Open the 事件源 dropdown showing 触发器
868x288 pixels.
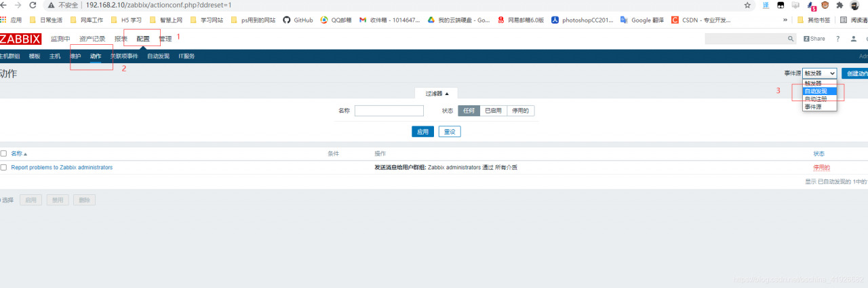[820, 73]
